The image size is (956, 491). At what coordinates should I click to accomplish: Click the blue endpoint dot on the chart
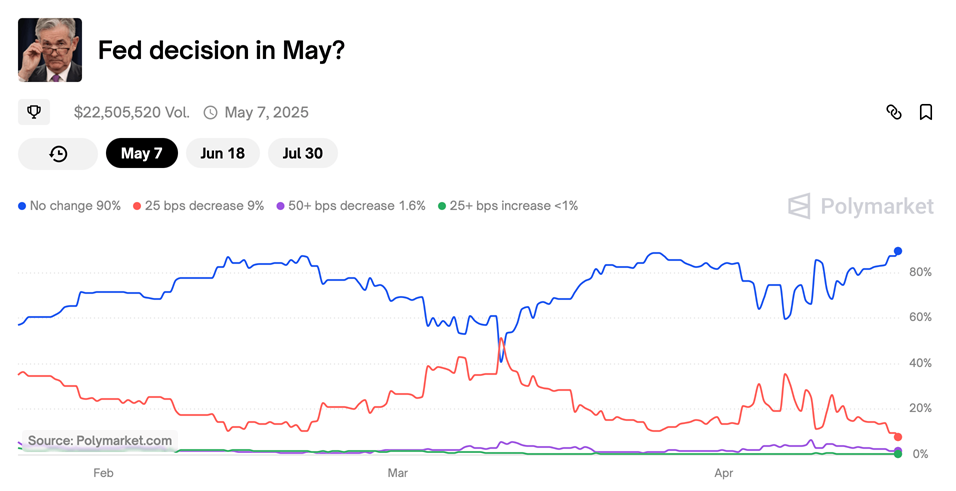click(x=898, y=251)
